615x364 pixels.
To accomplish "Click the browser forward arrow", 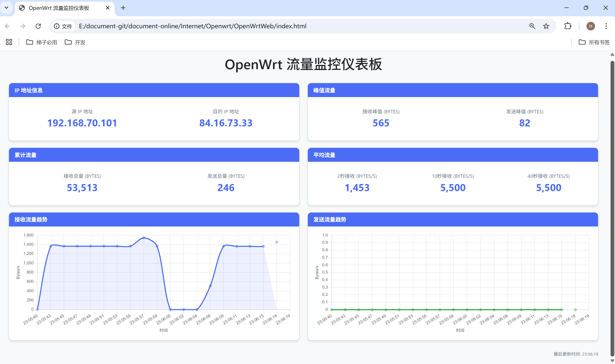I will pos(23,26).
